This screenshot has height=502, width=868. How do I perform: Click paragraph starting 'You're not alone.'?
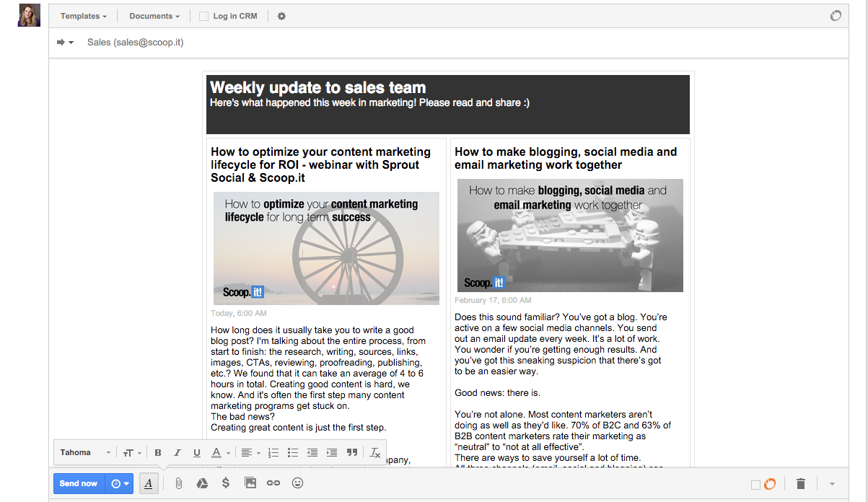click(563, 431)
